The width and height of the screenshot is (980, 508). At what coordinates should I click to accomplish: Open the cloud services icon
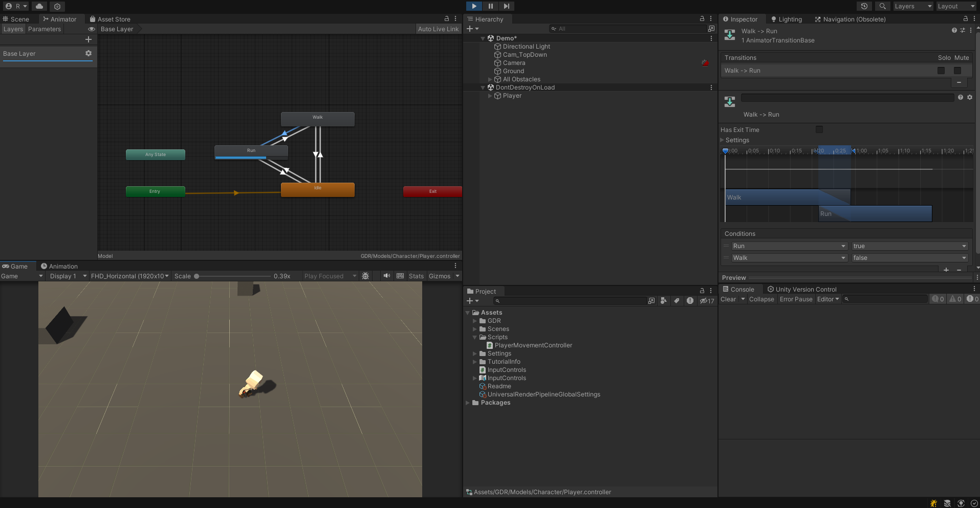tap(39, 6)
